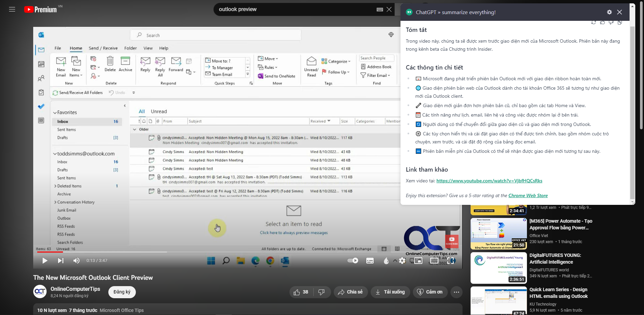Mute the video volume
Screen dimensions: 644x315
76,261
